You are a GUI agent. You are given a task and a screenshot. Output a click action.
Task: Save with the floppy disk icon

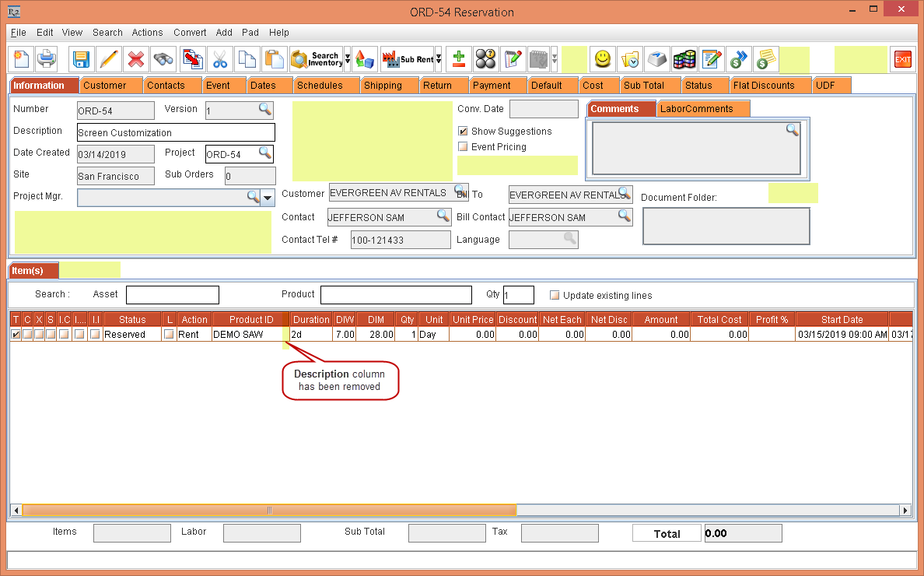(x=82, y=59)
